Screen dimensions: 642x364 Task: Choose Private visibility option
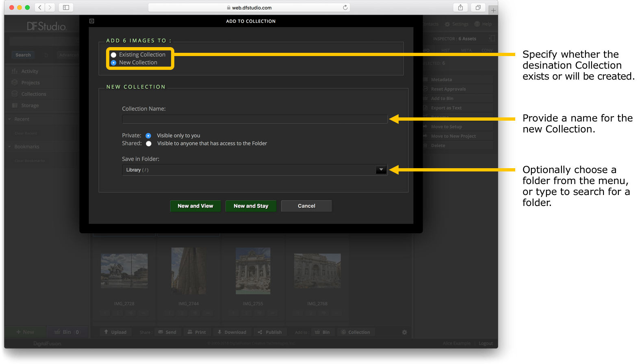coord(148,136)
